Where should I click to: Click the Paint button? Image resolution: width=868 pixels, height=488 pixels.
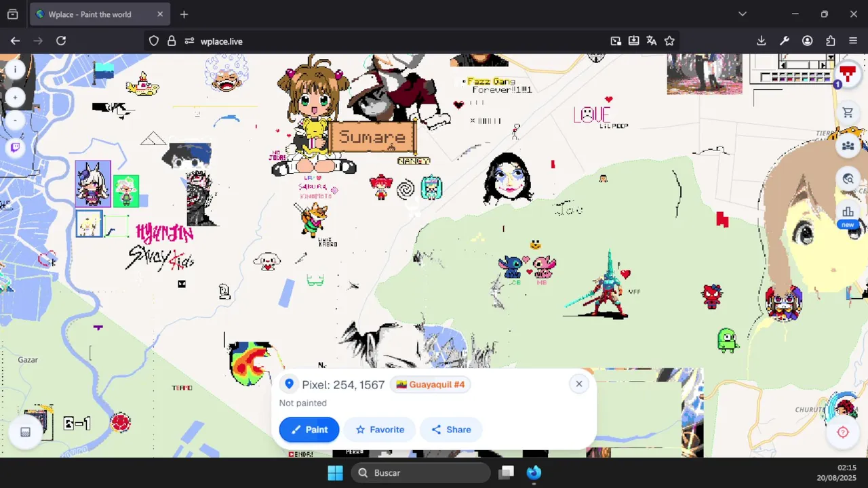pyautogui.click(x=309, y=430)
